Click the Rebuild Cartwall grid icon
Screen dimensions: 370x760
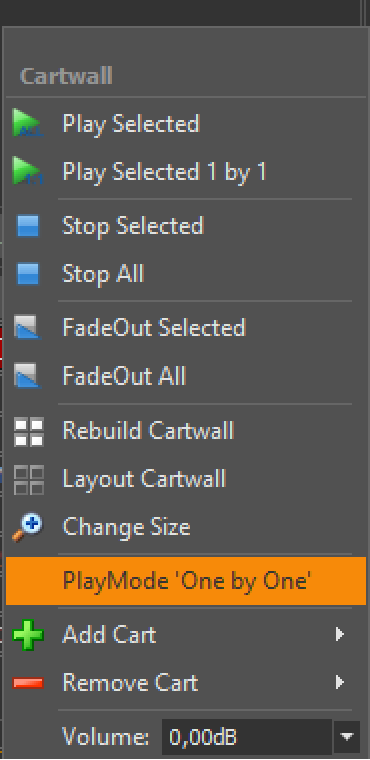point(29,431)
